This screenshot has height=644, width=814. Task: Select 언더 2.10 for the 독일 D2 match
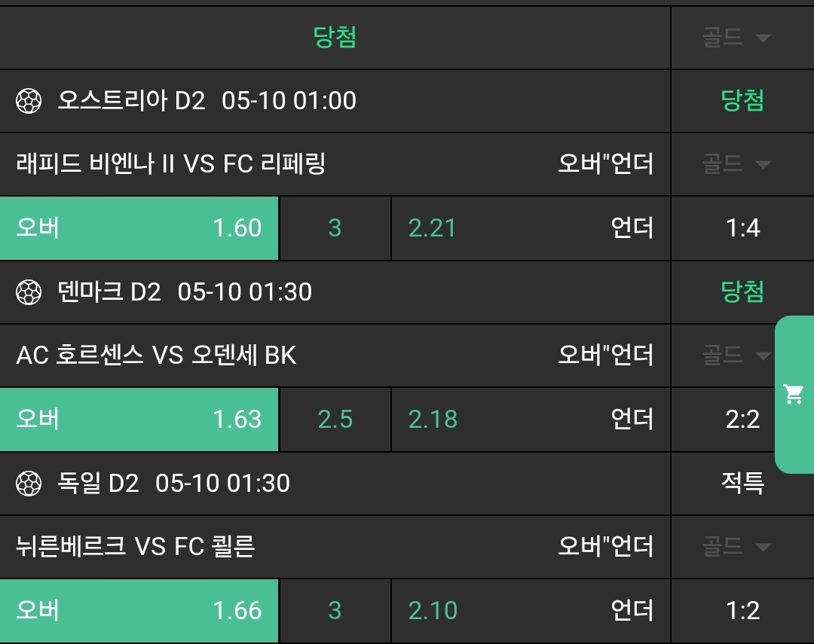[x=531, y=611]
